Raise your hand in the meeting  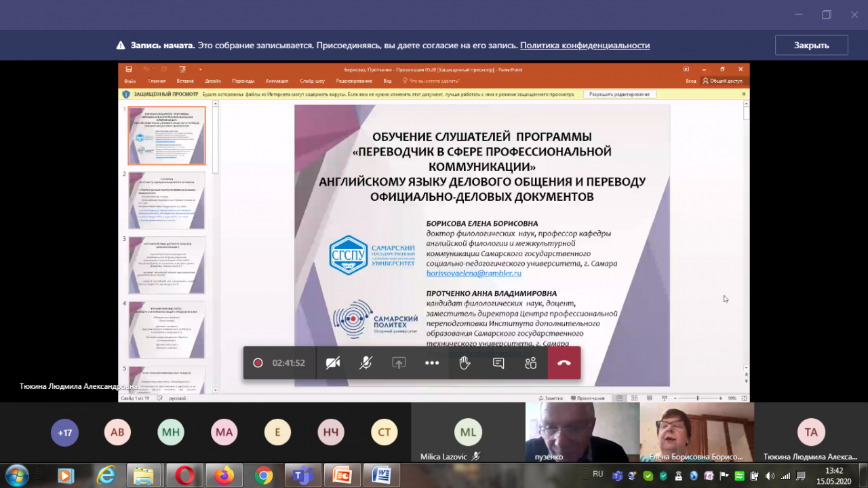tap(465, 363)
